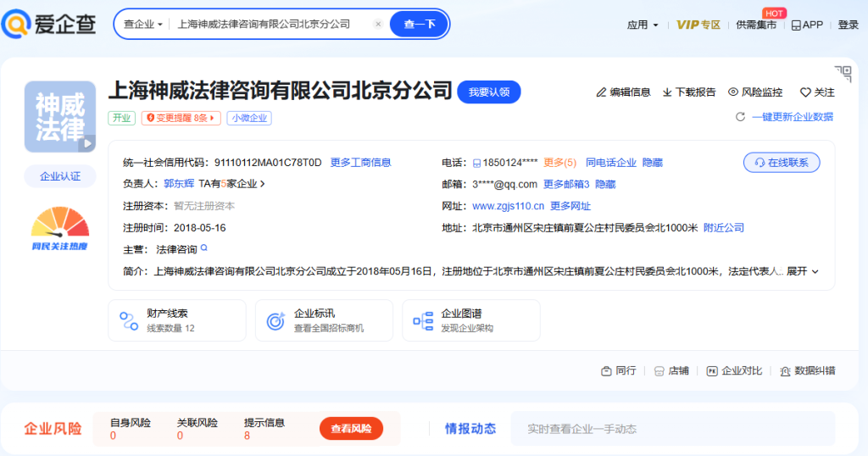Open 风险监控 eye icon
The image size is (868, 456).
tap(733, 92)
